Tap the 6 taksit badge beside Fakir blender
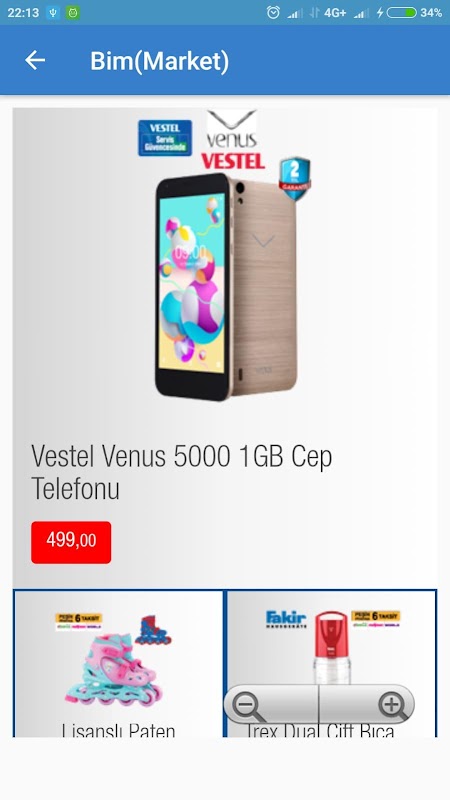This screenshot has height=800, width=450. pos(376,619)
